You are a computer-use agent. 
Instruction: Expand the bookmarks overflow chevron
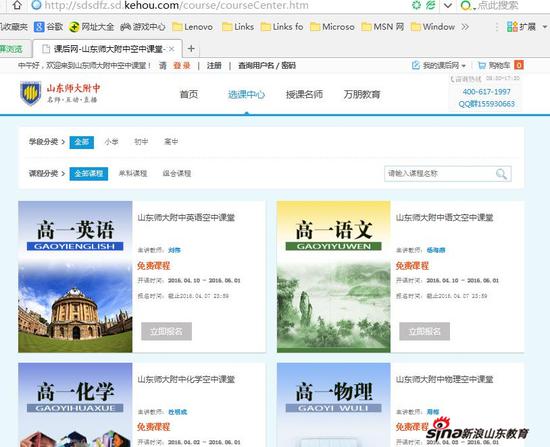tap(465, 27)
